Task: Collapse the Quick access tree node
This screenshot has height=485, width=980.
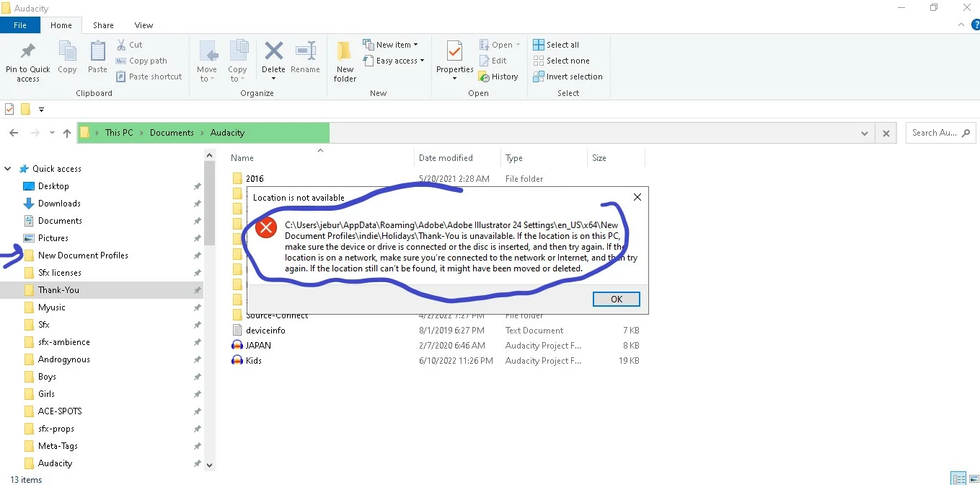Action: click(x=8, y=169)
